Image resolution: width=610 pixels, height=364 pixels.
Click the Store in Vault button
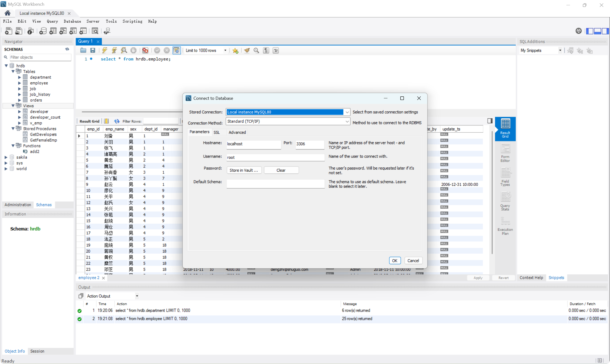244,170
